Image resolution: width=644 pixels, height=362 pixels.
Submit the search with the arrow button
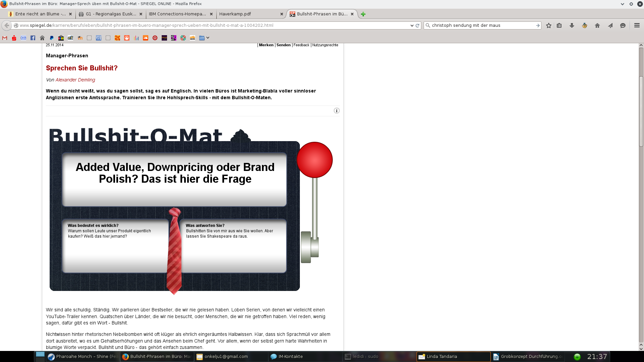click(x=538, y=25)
